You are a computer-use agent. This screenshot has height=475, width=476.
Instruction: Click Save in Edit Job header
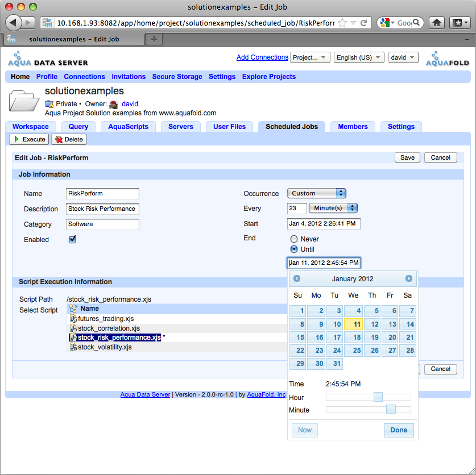coord(407,157)
